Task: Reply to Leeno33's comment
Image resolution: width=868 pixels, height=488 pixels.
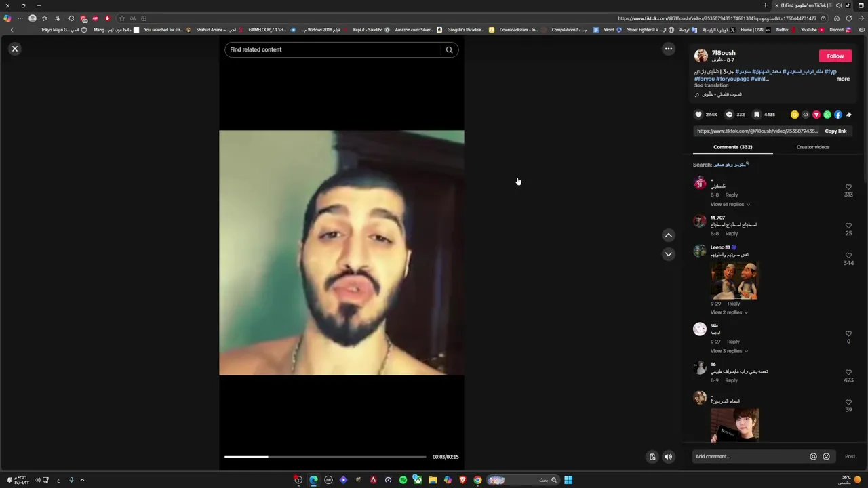Action: (734, 304)
